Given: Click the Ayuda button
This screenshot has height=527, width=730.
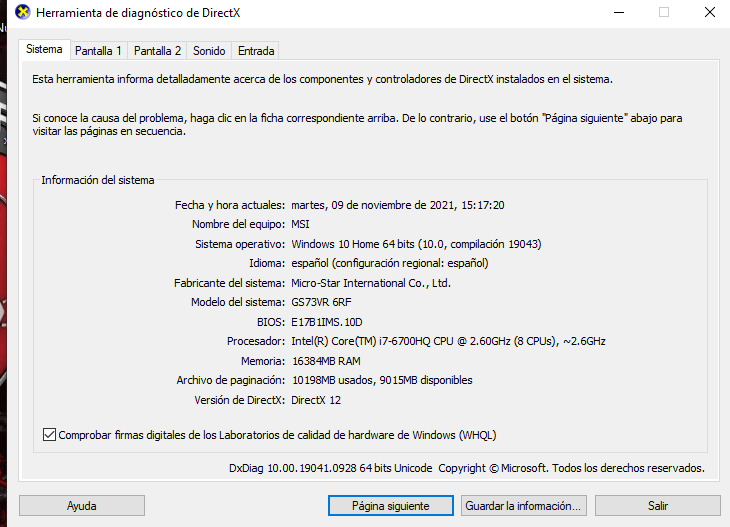Looking at the screenshot, I should click(x=82, y=506).
